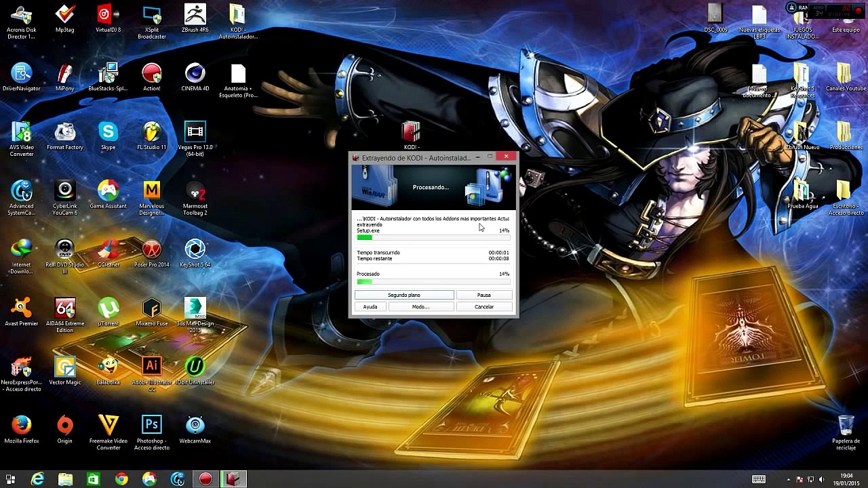Select the µTorrent desktop icon
The width and height of the screenshot is (868, 488).
(108, 312)
